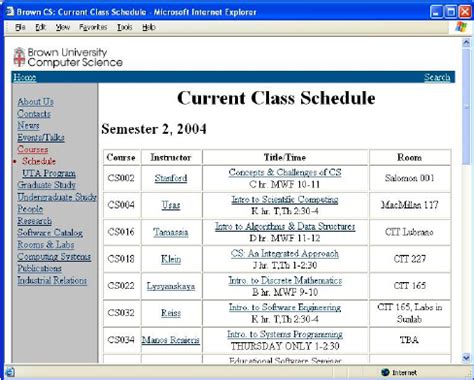The height and width of the screenshot is (380, 474).
Task: Open the Research sidebar link
Action: (34, 221)
